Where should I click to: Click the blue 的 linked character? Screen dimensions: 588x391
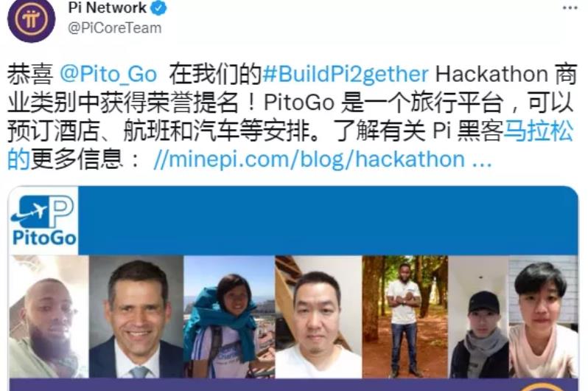point(18,159)
